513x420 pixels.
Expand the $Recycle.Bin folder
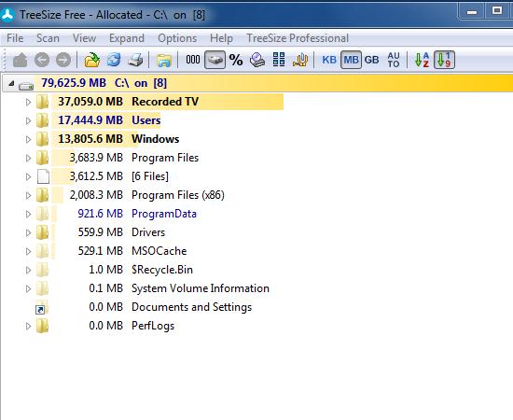29,270
